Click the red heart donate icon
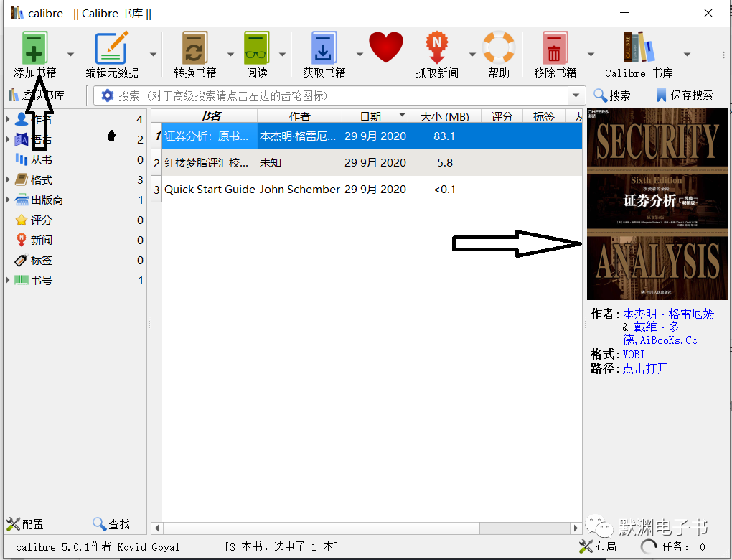The image size is (732, 560). 386,47
